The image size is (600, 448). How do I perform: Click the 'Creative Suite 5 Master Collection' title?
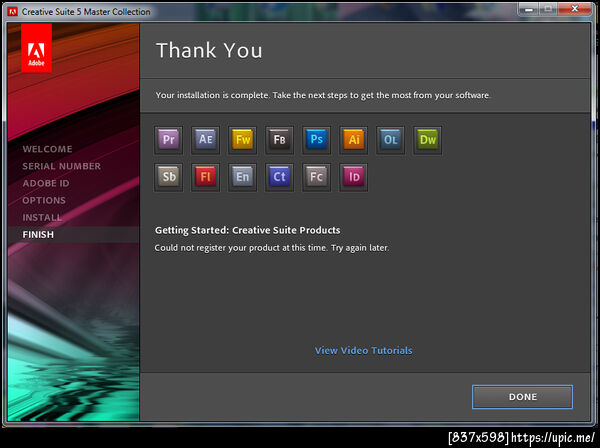[86, 12]
